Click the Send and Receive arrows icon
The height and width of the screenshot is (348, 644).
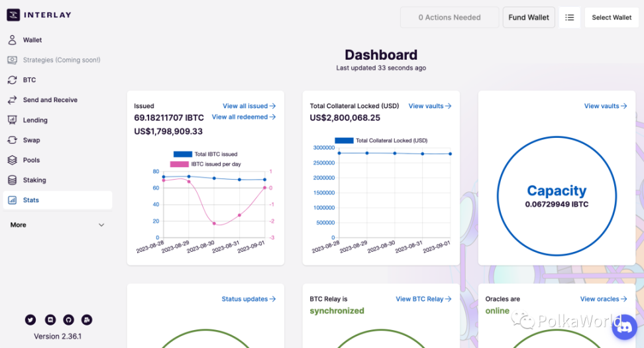[x=13, y=100]
